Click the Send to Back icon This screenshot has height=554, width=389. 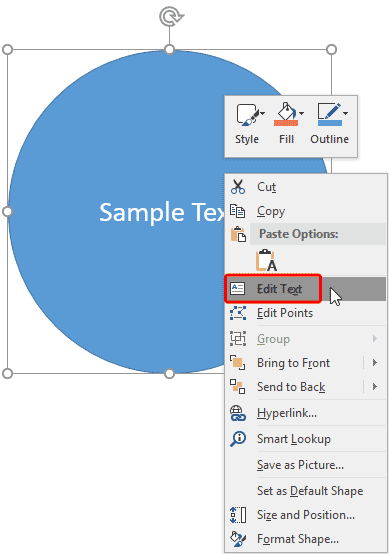point(238,387)
